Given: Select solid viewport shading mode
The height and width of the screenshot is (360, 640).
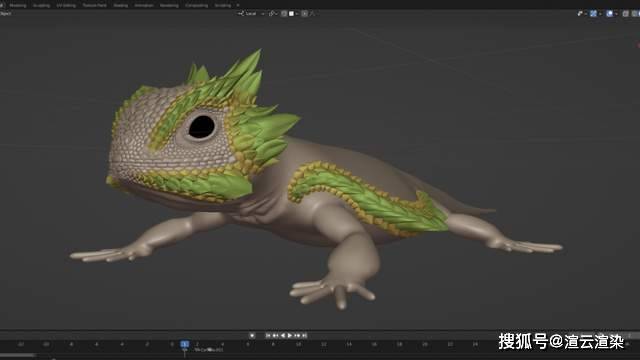Looking at the screenshot, I should 639,13.
